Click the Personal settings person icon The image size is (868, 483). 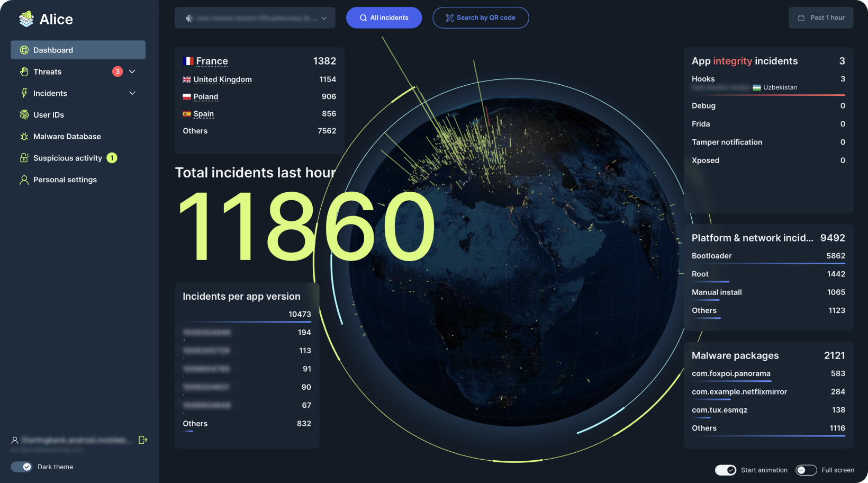24,180
